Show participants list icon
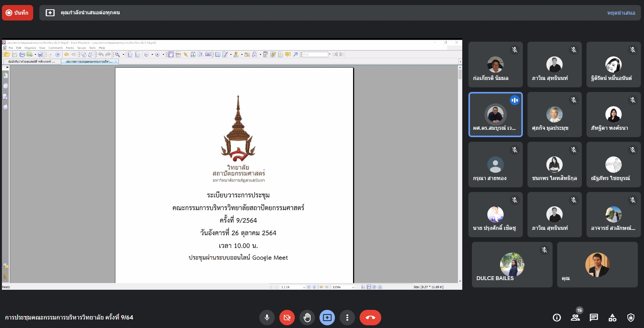This screenshot has height=328, width=644. (575, 318)
